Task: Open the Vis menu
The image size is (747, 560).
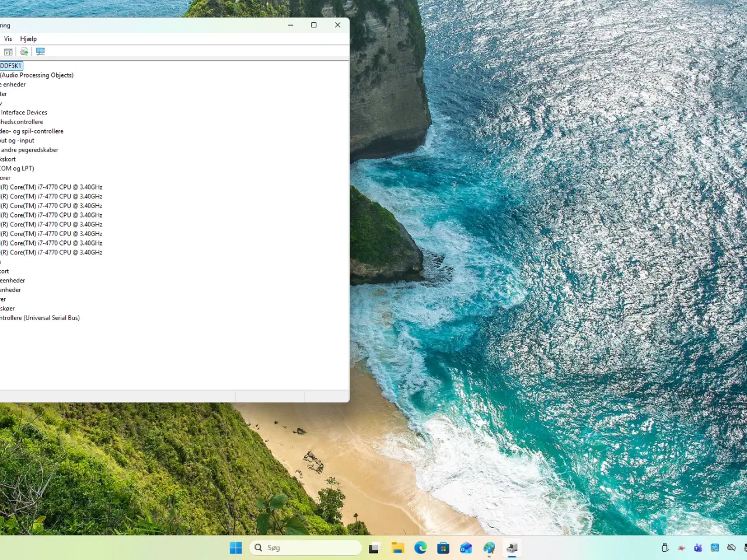Action: coord(8,38)
